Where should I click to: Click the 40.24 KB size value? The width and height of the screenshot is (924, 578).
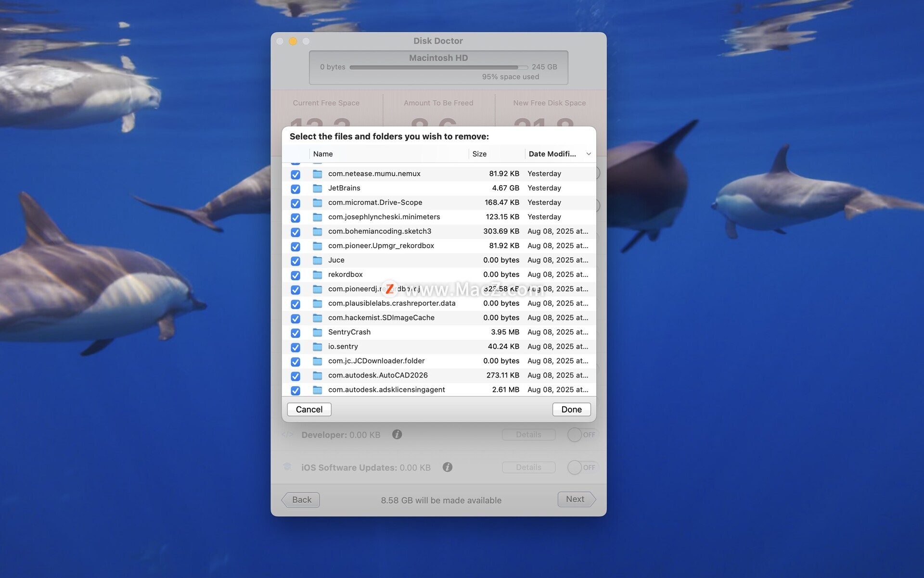[503, 347]
